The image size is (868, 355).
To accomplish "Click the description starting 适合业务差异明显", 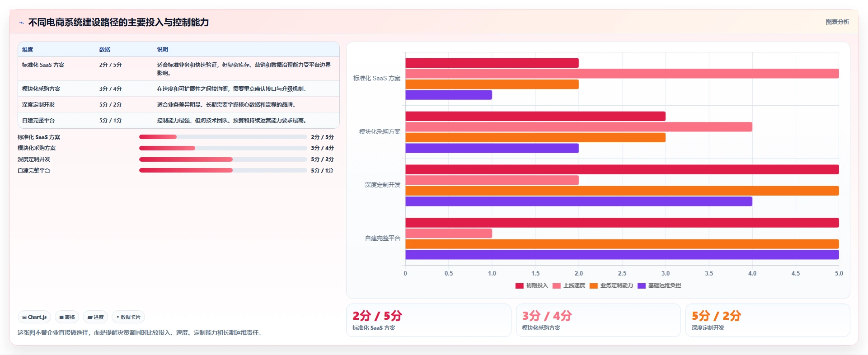I will tap(227, 105).
